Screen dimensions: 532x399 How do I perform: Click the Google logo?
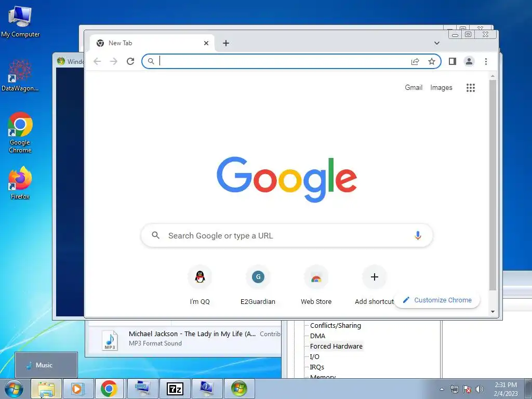coord(287,179)
